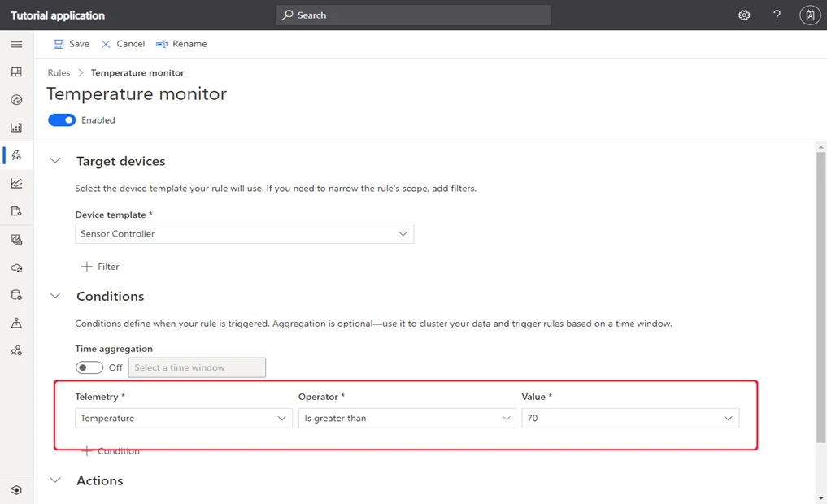This screenshot has height=504, width=827.
Task: Click the 'Tutorial application' title
Action: tap(58, 15)
